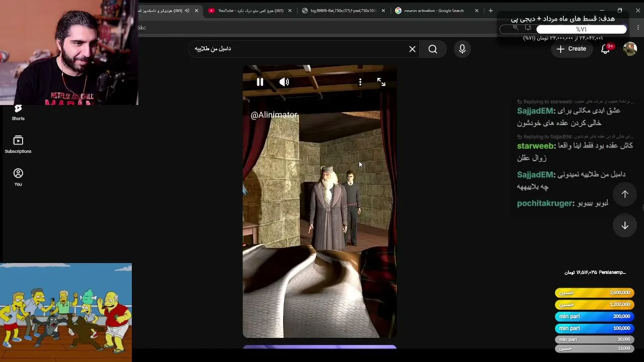The image size is (644, 362).
Task: Click the pochitakruger username in chat
Action: [x=545, y=203]
